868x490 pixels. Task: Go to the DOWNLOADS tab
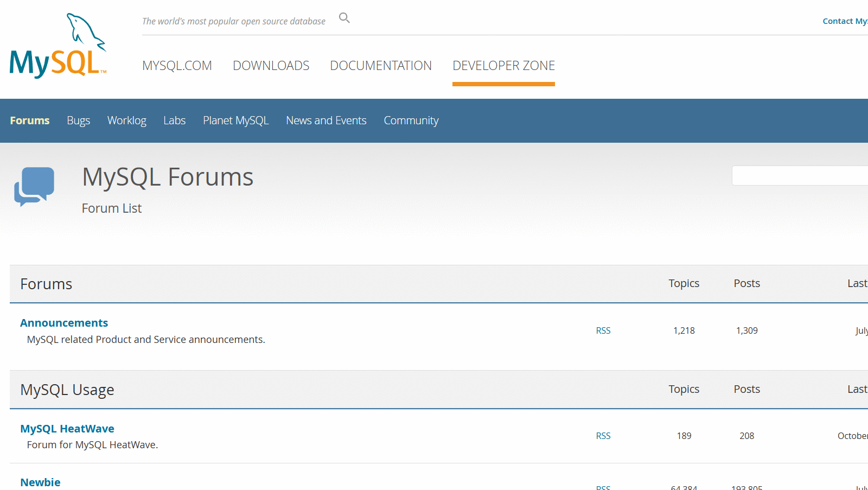coord(271,66)
